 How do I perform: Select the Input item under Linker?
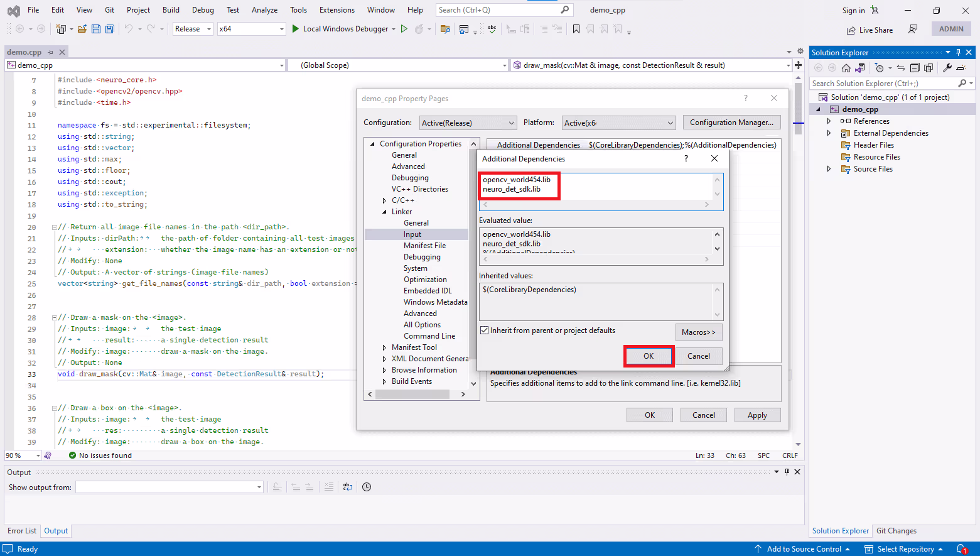coord(412,234)
